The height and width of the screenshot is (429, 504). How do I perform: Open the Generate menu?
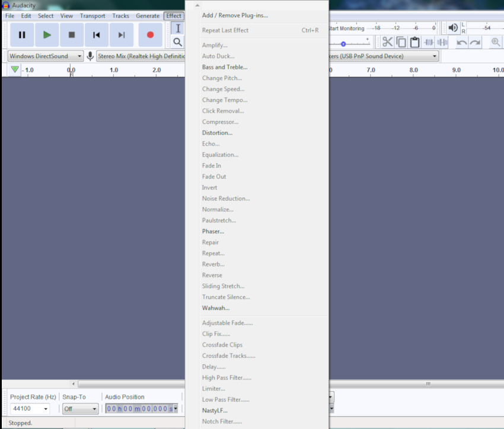(148, 16)
